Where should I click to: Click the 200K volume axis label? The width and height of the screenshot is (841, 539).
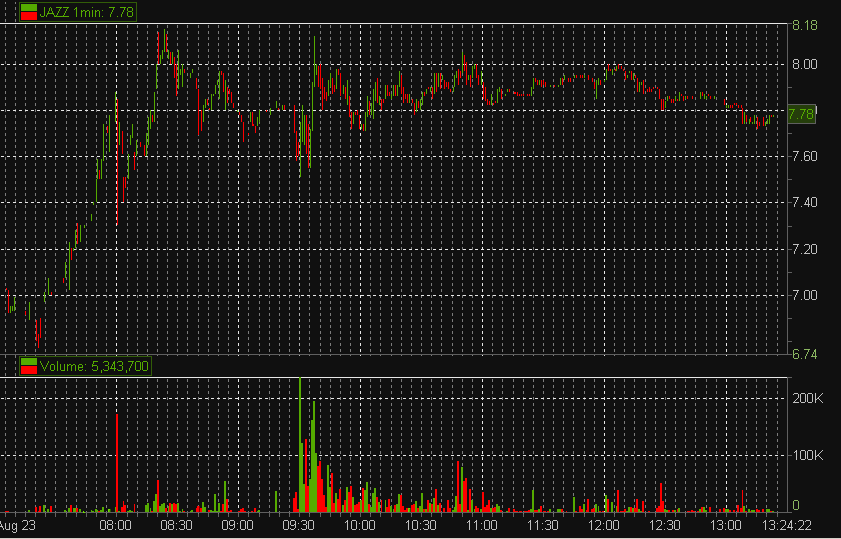click(x=808, y=398)
